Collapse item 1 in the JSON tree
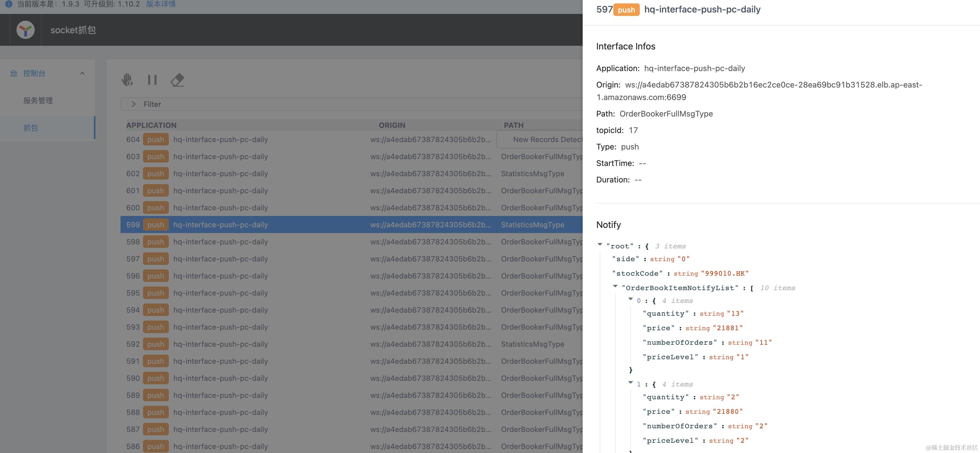The height and width of the screenshot is (453, 980). [x=630, y=383]
